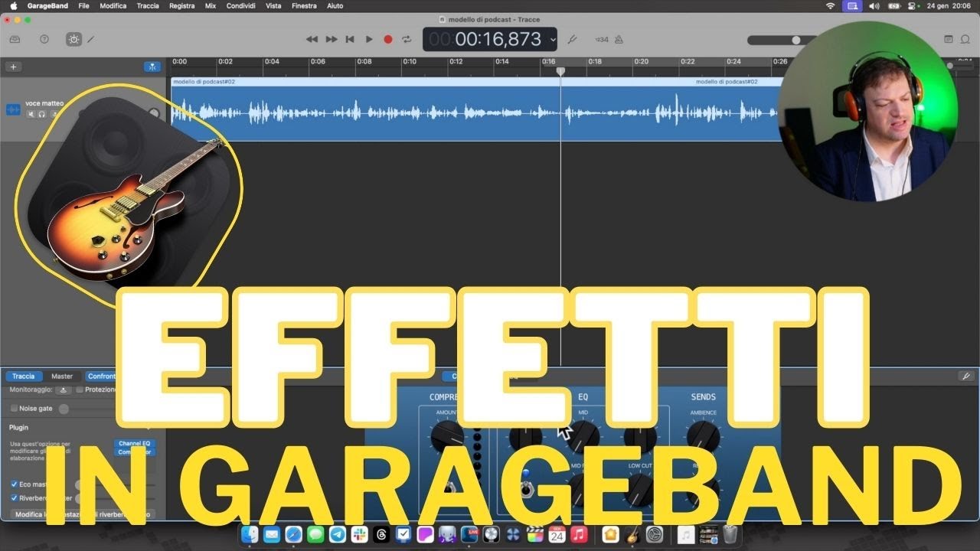980x551 pixels.
Task: Click the time display 00:16,873
Action: pos(498,39)
